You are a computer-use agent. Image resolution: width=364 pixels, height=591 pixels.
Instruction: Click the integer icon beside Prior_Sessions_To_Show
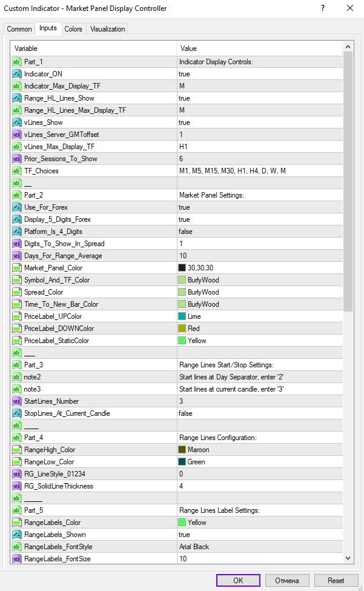[x=16, y=159]
